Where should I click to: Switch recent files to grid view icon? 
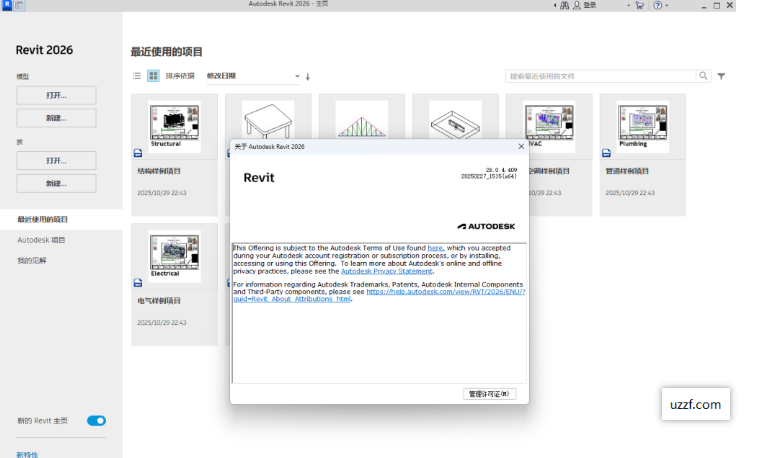tap(153, 76)
